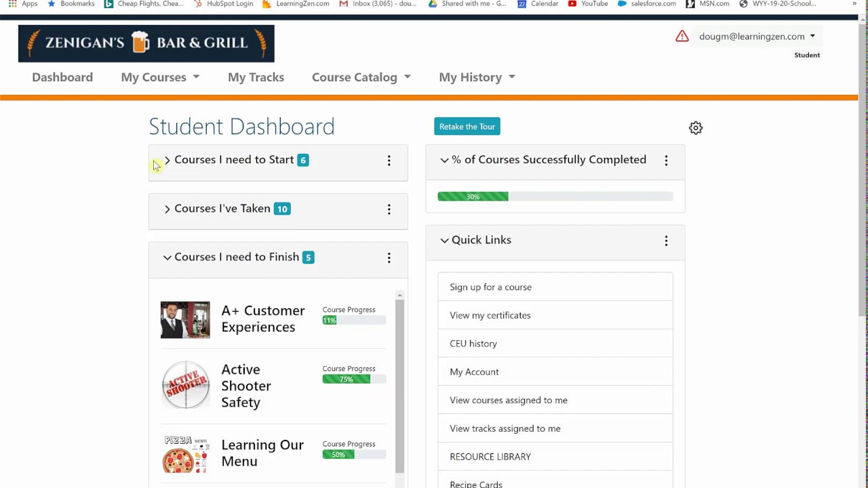The height and width of the screenshot is (488, 868).
Task: Open Courses I've Taken three-dot menu
Action: (x=389, y=209)
